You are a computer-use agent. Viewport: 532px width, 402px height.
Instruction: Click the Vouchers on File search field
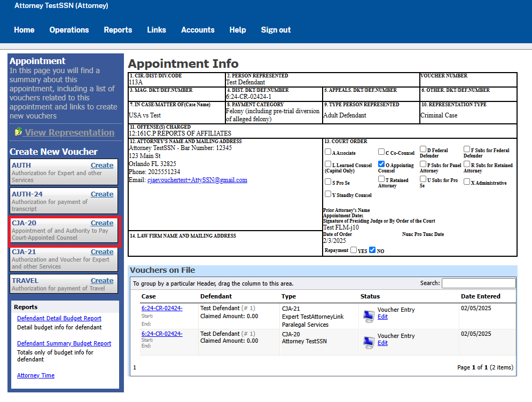pyautogui.click(x=478, y=283)
